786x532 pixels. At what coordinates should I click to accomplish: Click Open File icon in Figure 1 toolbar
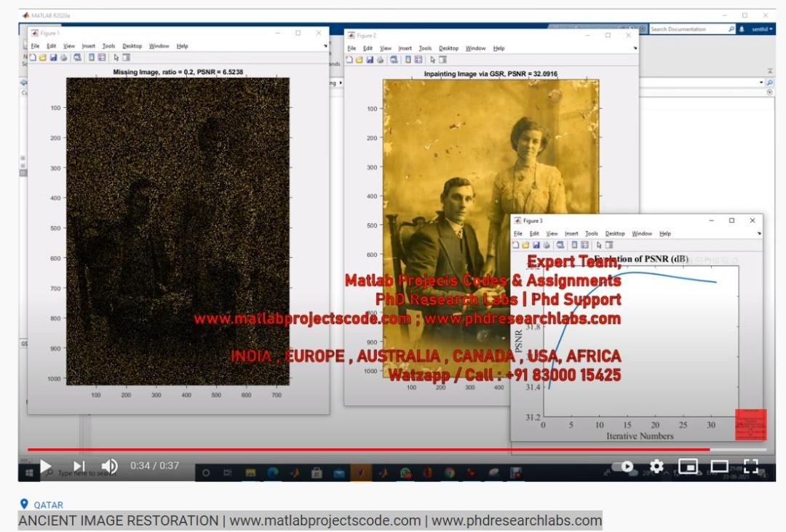43,57
